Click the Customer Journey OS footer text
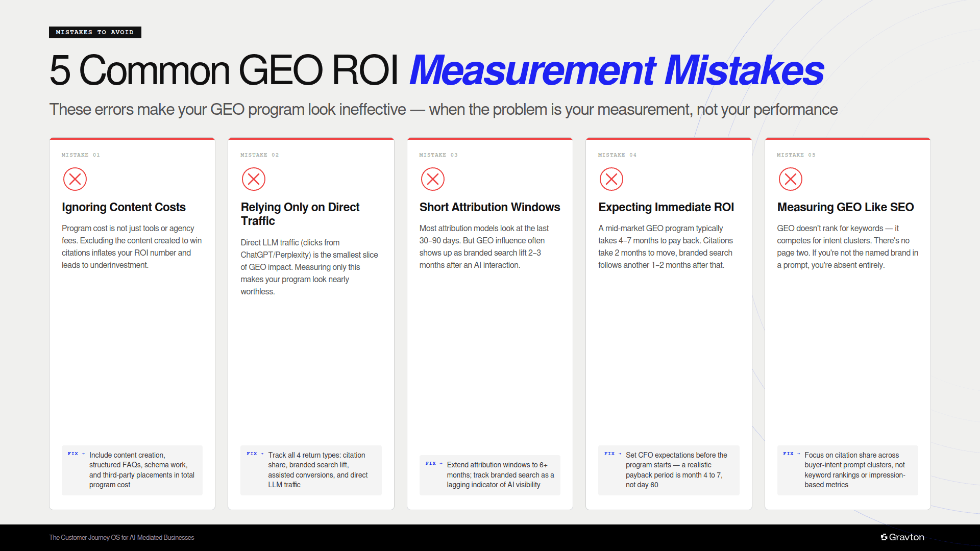The width and height of the screenshot is (980, 551). [x=121, y=537]
